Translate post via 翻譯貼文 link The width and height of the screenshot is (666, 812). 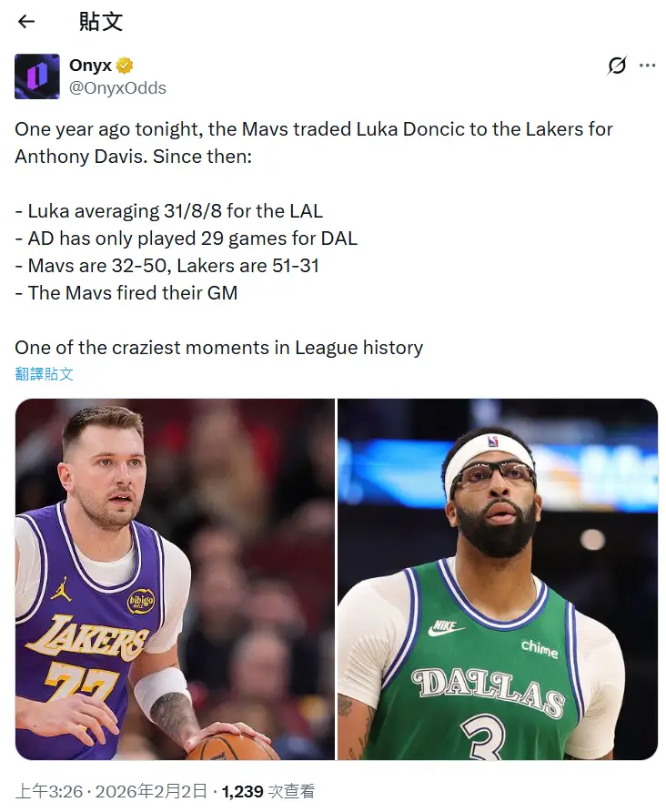point(44,374)
